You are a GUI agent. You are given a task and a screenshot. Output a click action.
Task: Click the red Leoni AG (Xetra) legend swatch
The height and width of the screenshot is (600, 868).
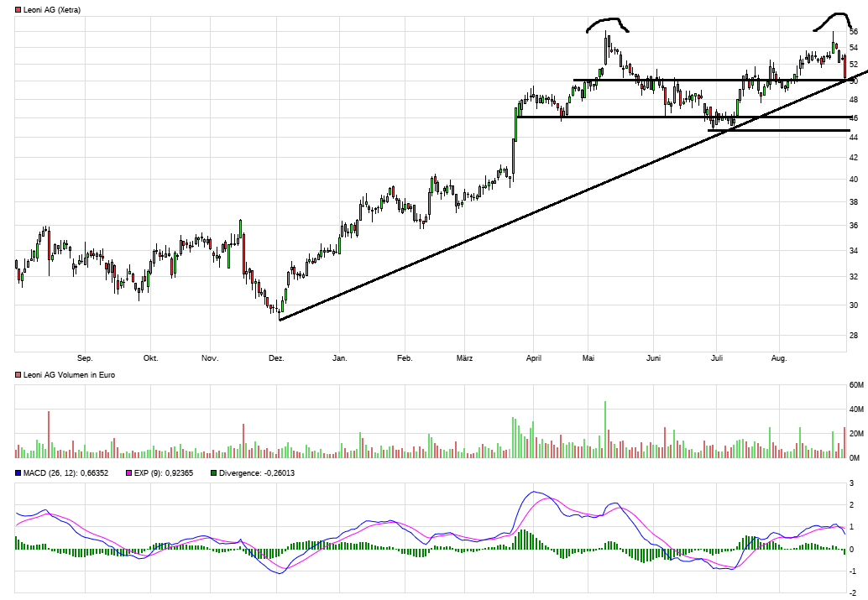[x=18, y=10]
